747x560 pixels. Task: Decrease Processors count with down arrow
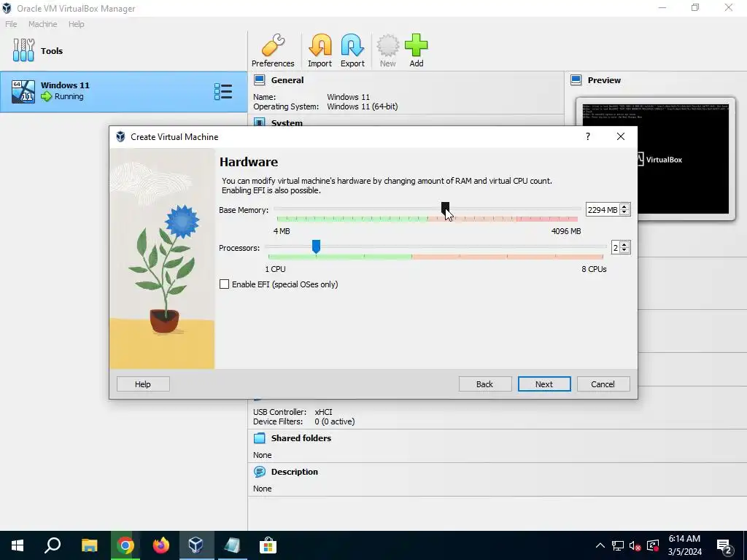pyautogui.click(x=624, y=251)
